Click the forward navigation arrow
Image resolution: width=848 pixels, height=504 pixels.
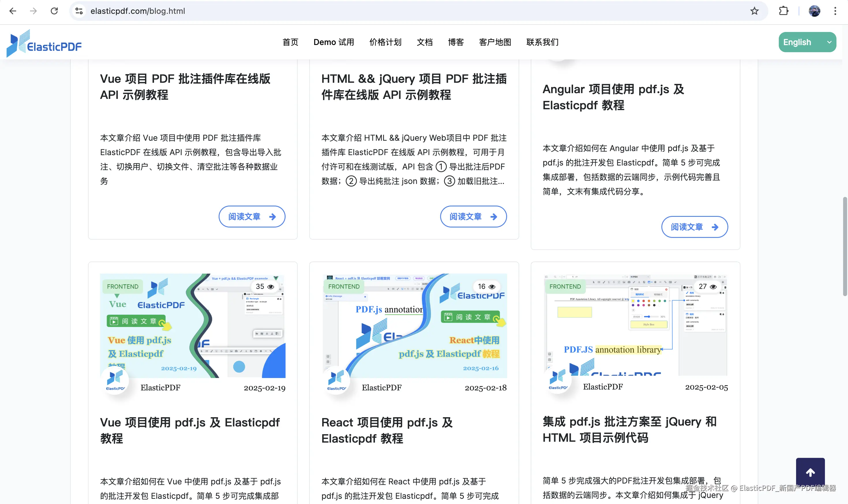coord(33,11)
